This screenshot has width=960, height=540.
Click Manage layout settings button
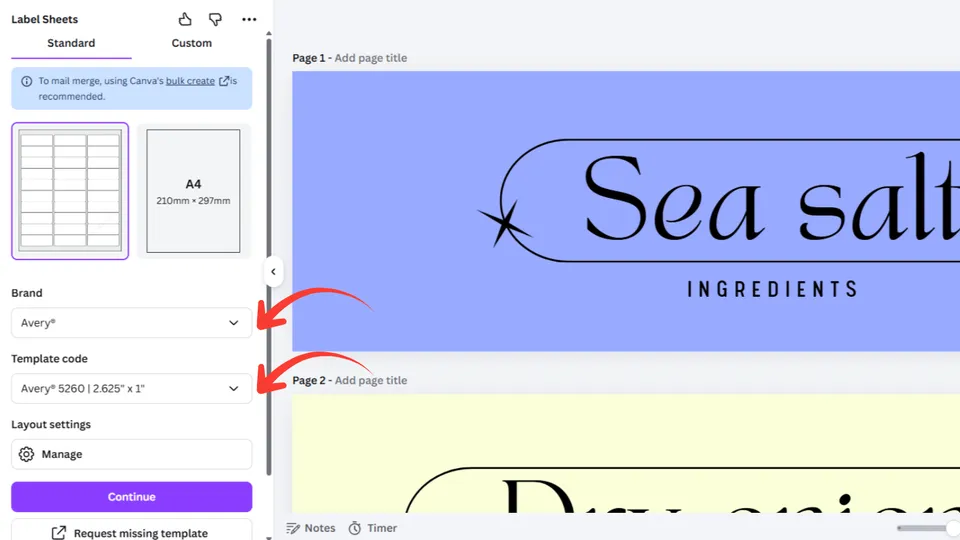pyautogui.click(x=132, y=454)
